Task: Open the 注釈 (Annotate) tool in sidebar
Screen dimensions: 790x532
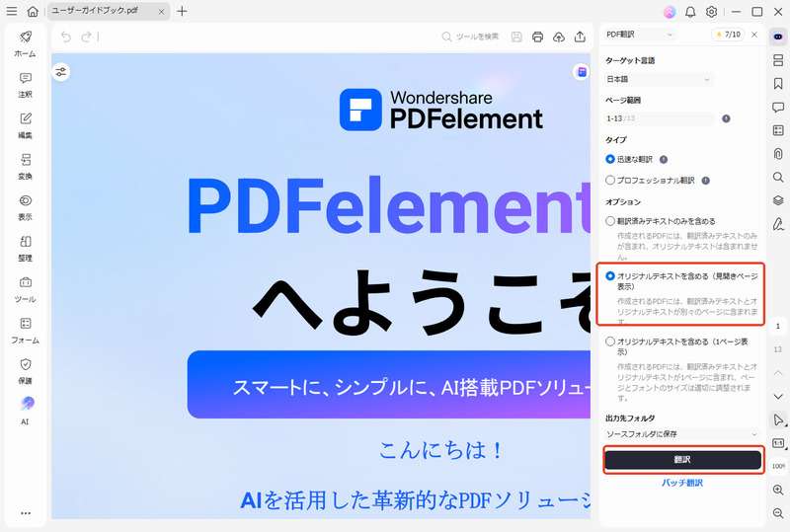Action: point(25,84)
